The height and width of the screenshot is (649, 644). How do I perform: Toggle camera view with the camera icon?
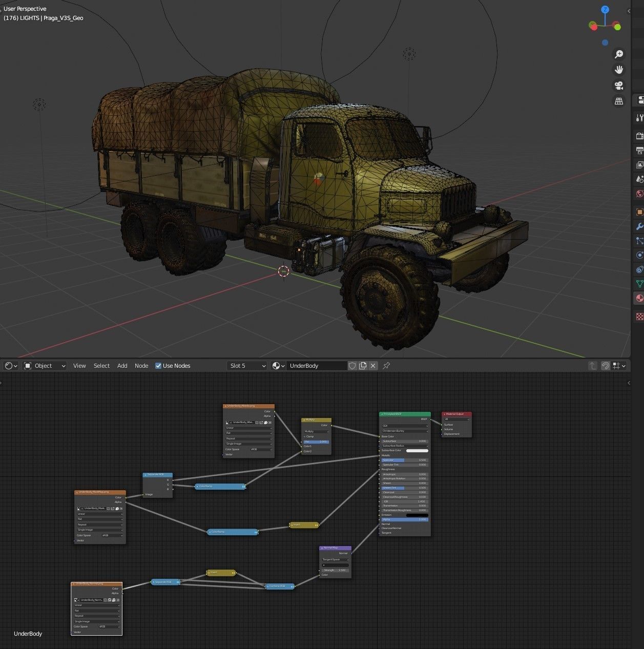point(619,86)
